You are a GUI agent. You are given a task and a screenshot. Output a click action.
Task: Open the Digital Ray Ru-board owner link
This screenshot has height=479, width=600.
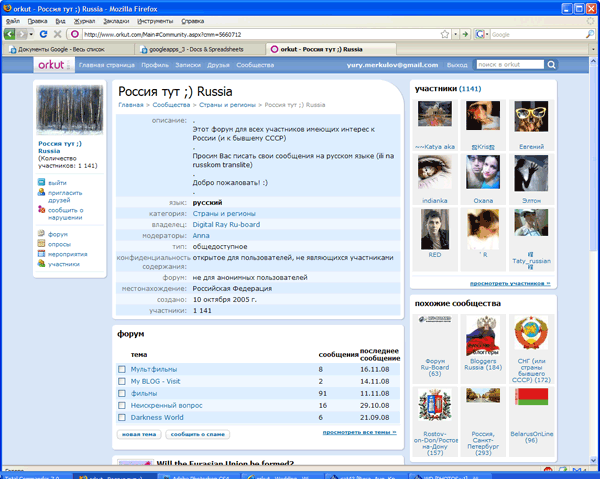(x=226, y=225)
